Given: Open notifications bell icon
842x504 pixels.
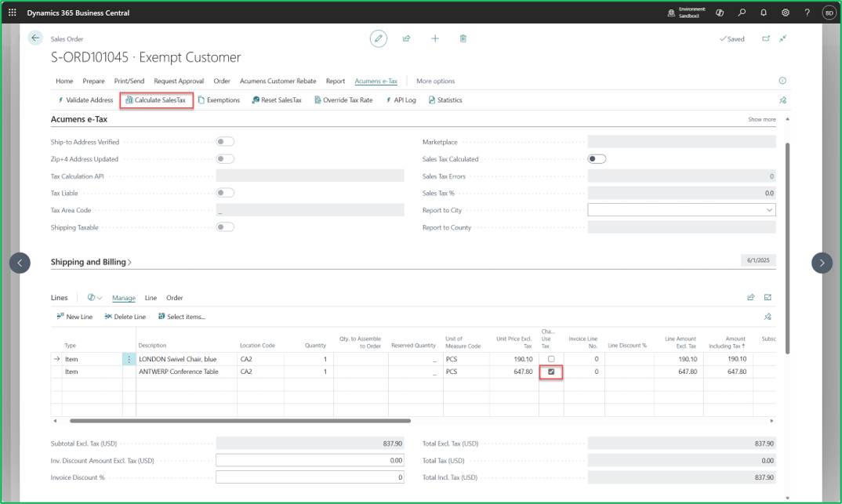Looking at the screenshot, I should point(763,13).
